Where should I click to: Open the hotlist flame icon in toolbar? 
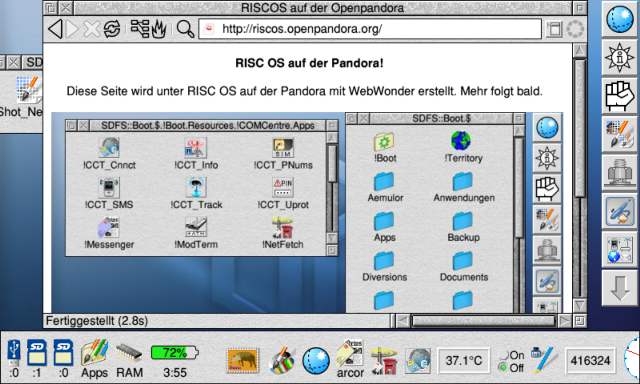point(159,29)
